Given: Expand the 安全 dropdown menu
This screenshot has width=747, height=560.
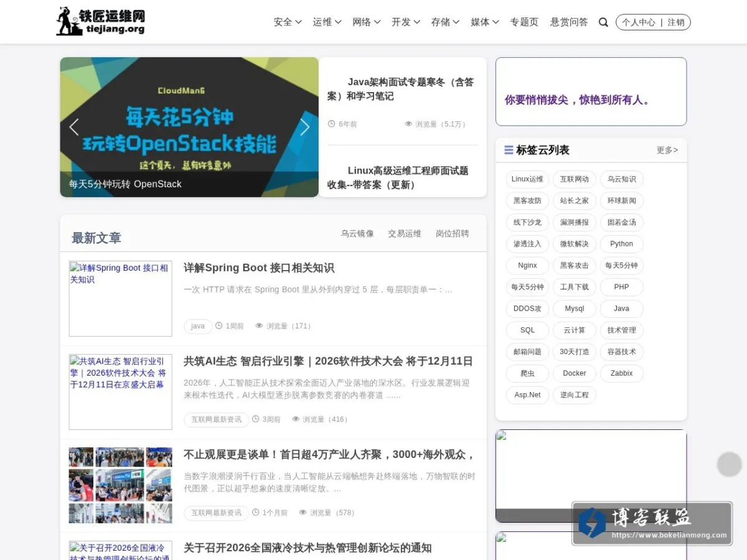Looking at the screenshot, I should (x=288, y=22).
